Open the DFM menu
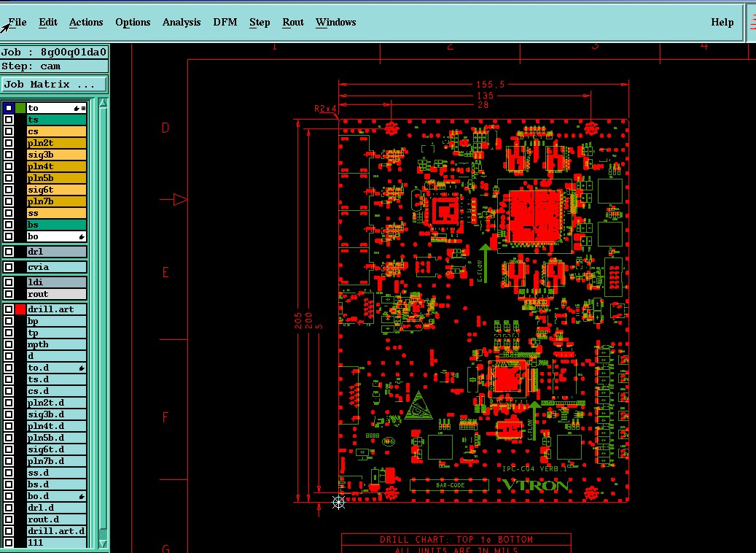756x553 pixels. (225, 22)
